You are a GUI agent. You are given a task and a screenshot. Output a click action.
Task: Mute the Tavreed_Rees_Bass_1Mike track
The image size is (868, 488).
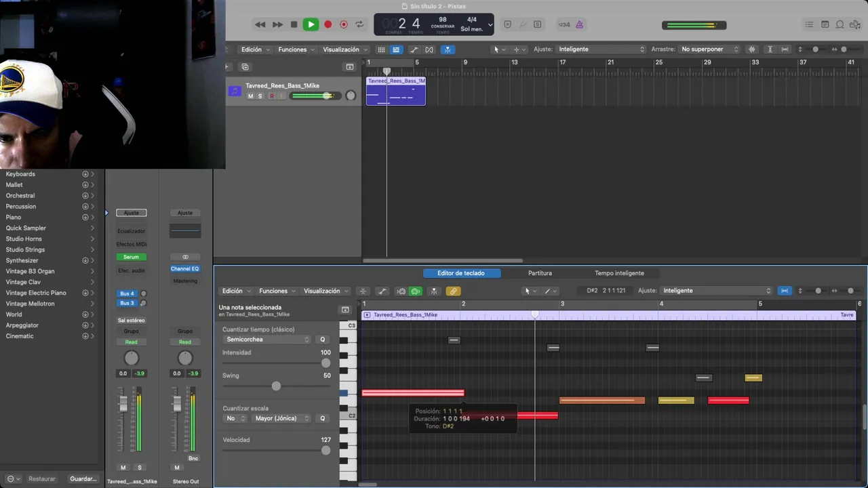coord(250,96)
